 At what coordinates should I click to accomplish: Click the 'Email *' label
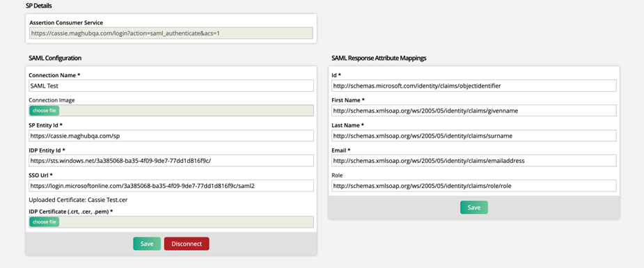[x=341, y=150]
